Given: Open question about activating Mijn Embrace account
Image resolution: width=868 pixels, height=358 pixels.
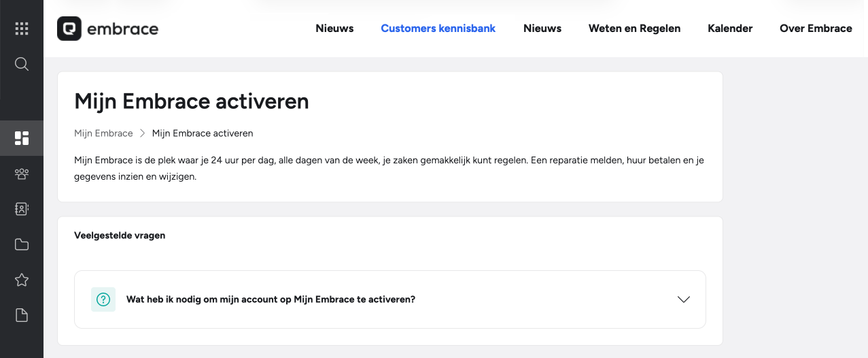Looking at the screenshot, I should (390, 299).
